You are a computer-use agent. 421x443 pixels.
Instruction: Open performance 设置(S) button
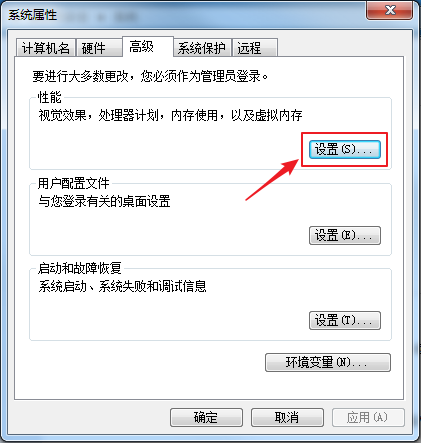click(345, 149)
